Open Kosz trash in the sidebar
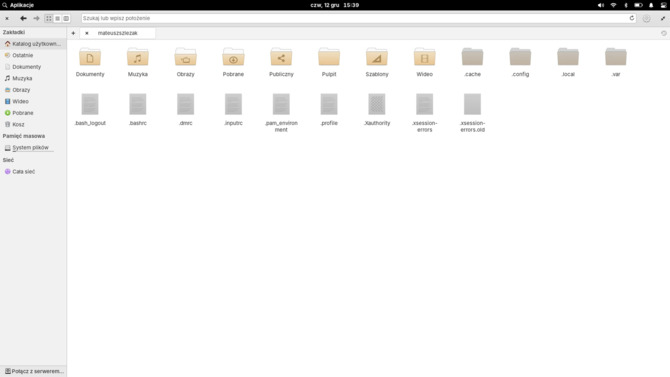Screen dimensions: 670x377 (33, 124)
